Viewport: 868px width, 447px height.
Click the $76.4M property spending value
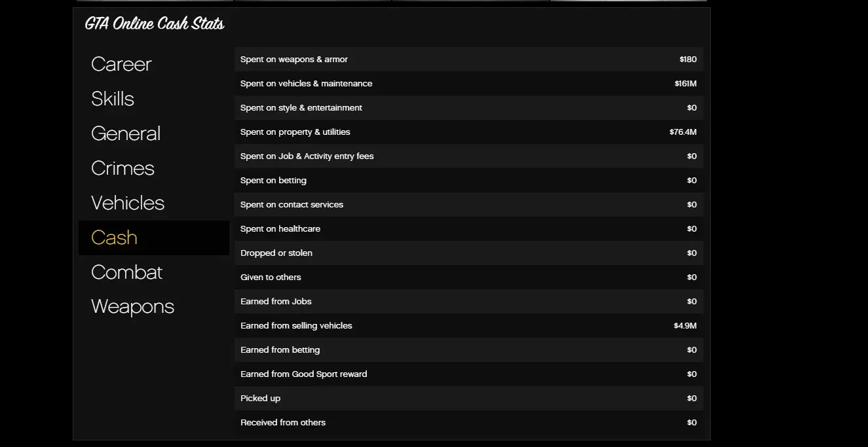point(683,132)
